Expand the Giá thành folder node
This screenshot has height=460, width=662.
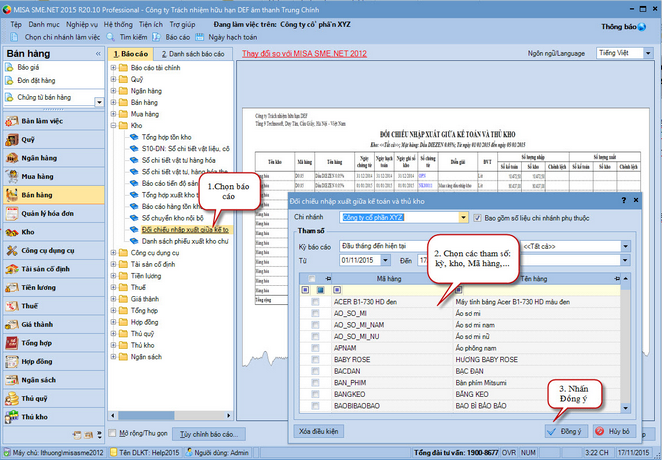113,299
